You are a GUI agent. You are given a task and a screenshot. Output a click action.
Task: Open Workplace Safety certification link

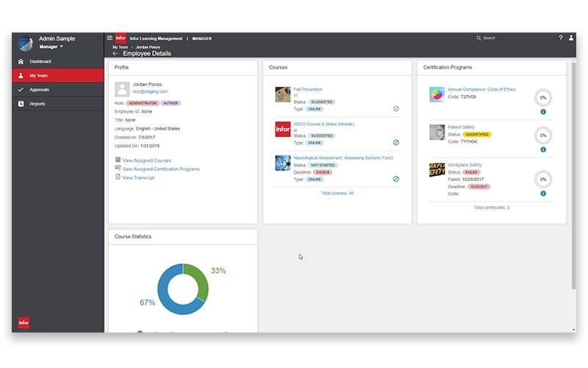point(465,165)
